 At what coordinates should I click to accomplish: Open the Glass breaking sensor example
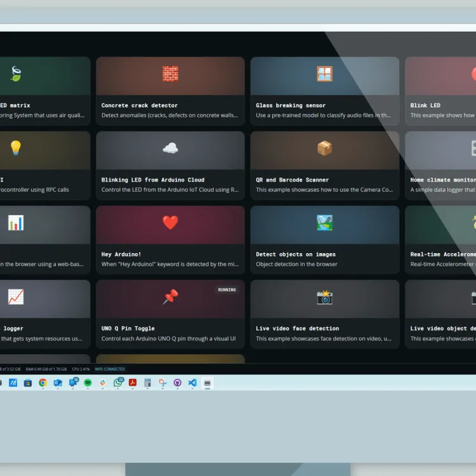click(x=324, y=91)
